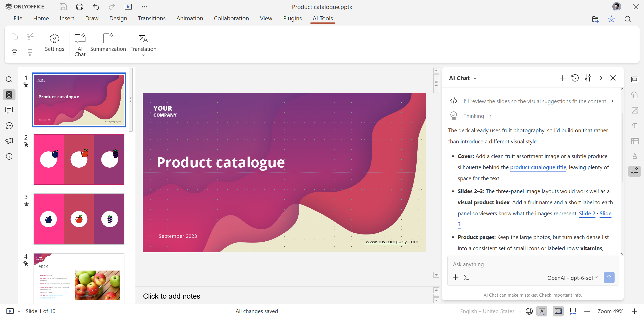Screen dimensions: 644x318
Task: Open About info icon in left sidebar
Action: [9, 157]
